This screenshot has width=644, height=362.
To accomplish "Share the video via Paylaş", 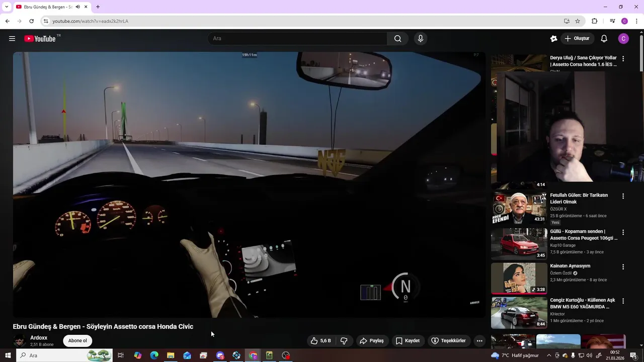I will pos(372,341).
